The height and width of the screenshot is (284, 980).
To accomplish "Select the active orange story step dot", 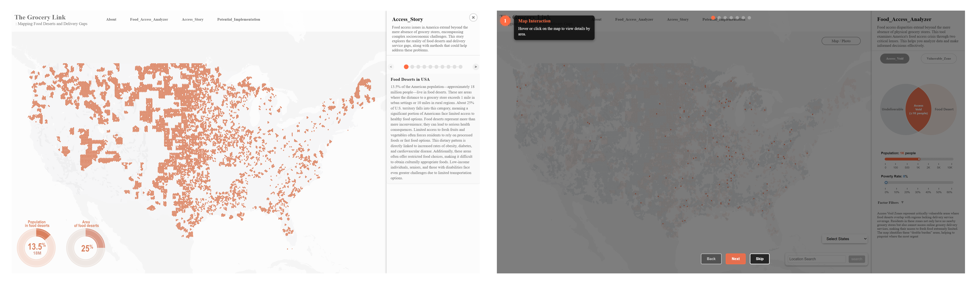I will pos(406,67).
